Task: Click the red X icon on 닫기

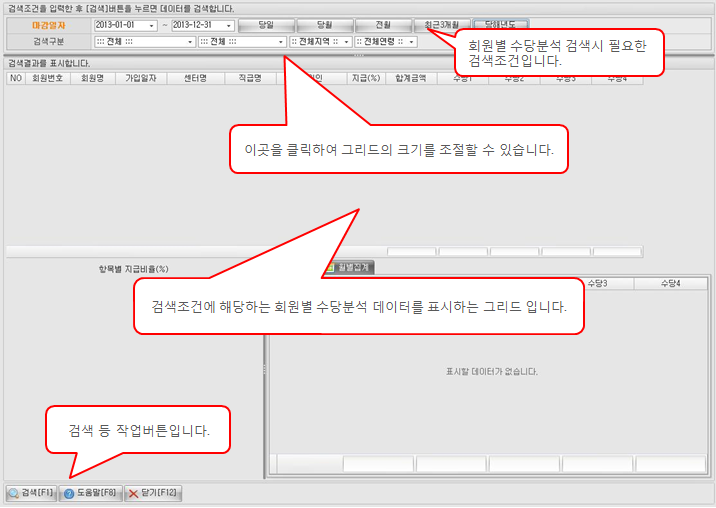Action: click(x=133, y=494)
